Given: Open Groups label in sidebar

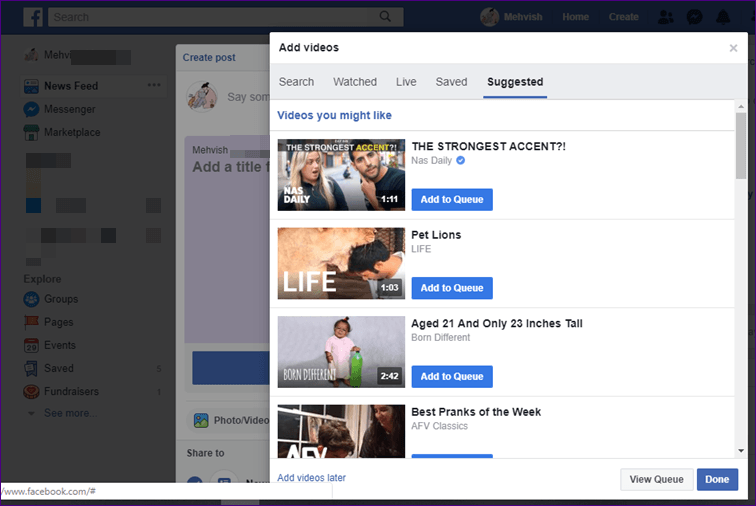Looking at the screenshot, I should pos(61,299).
